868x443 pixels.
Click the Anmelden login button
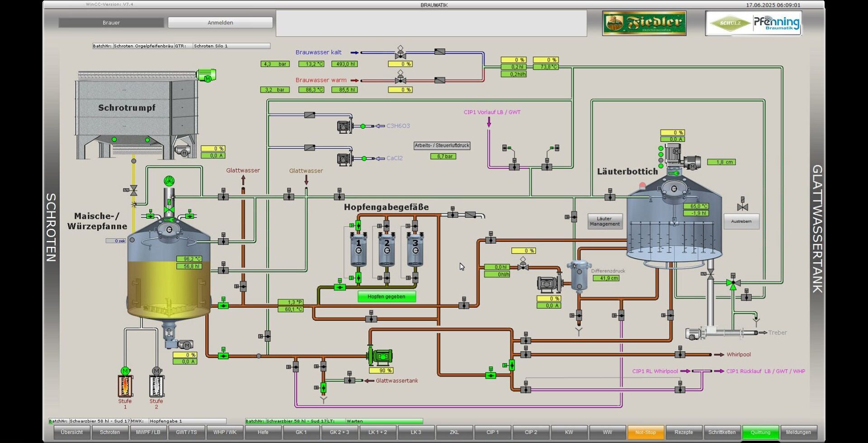click(220, 23)
